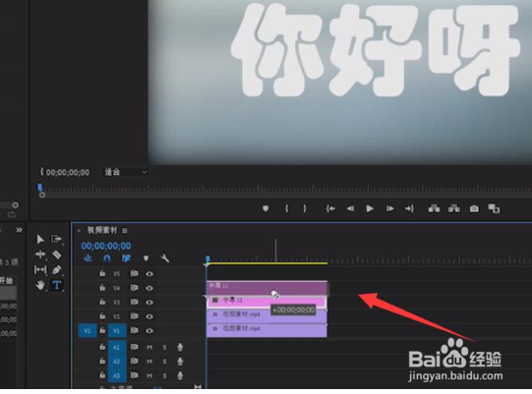
Task: Toggle lock on V3 track
Action: point(102,302)
